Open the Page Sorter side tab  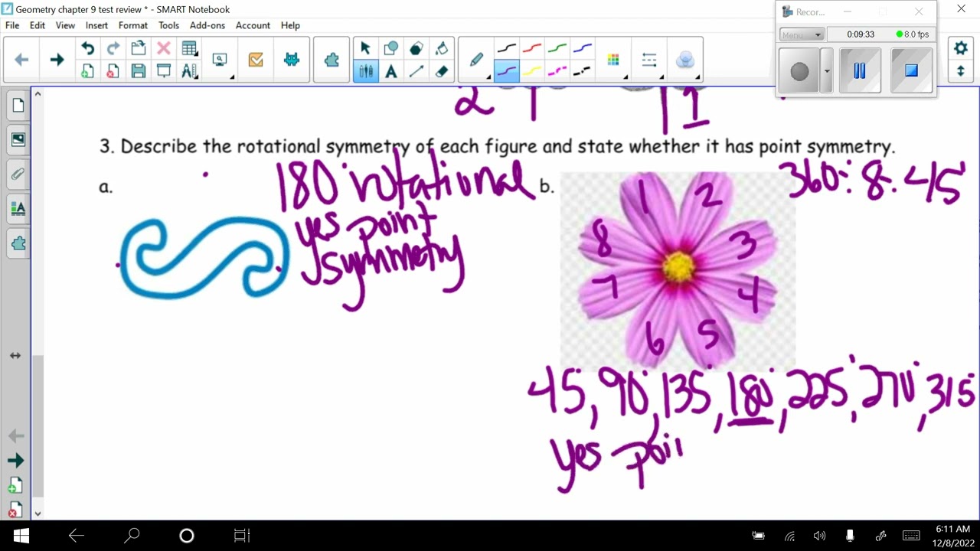pos(18,106)
